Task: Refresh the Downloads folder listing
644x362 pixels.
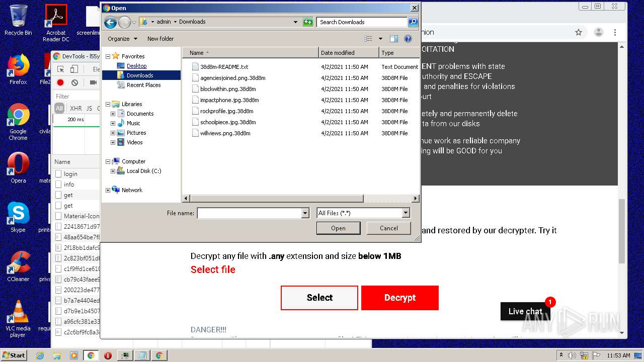Action: [308, 22]
